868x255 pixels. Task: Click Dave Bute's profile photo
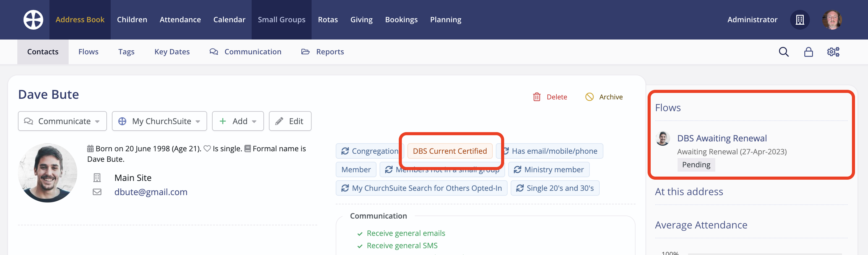click(48, 173)
